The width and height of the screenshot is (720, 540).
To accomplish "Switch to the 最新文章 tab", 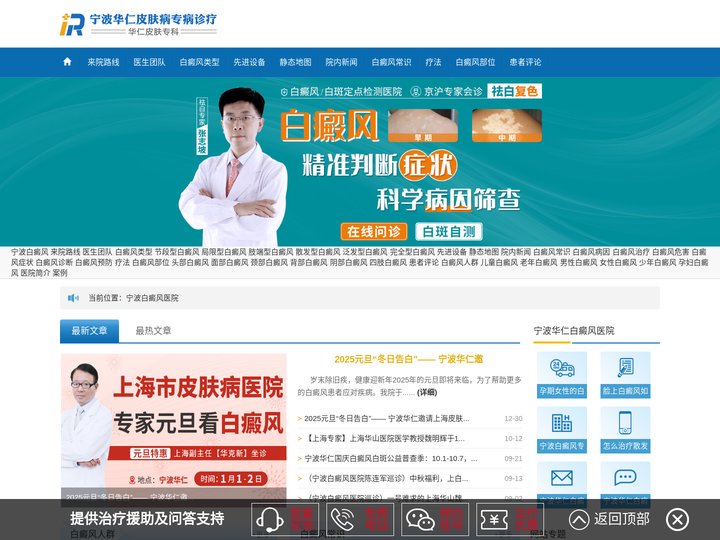I will point(90,331).
